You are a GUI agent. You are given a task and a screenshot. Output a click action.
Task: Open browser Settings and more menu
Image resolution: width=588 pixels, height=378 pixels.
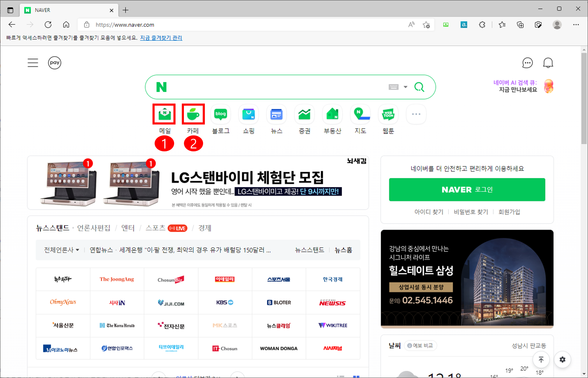[x=576, y=24]
